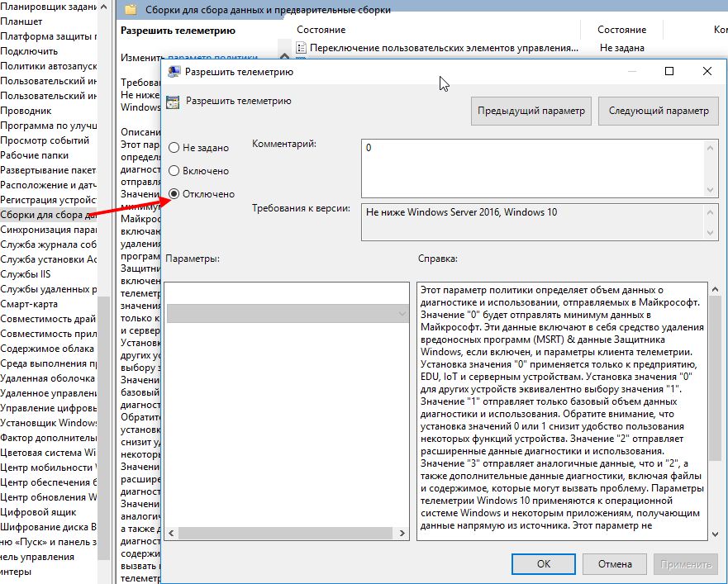Enable the policy via "Включено" option
This screenshot has height=584, width=728.
[174, 171]
